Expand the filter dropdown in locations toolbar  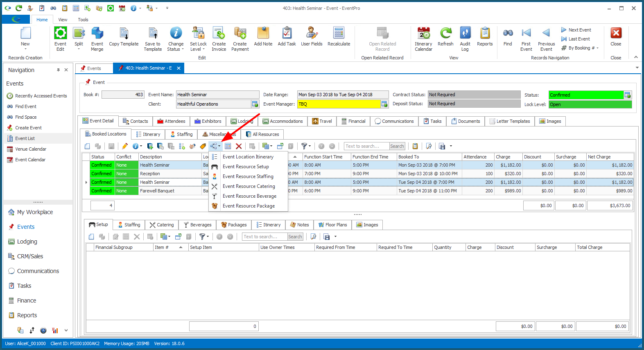(x=310, y=146)
